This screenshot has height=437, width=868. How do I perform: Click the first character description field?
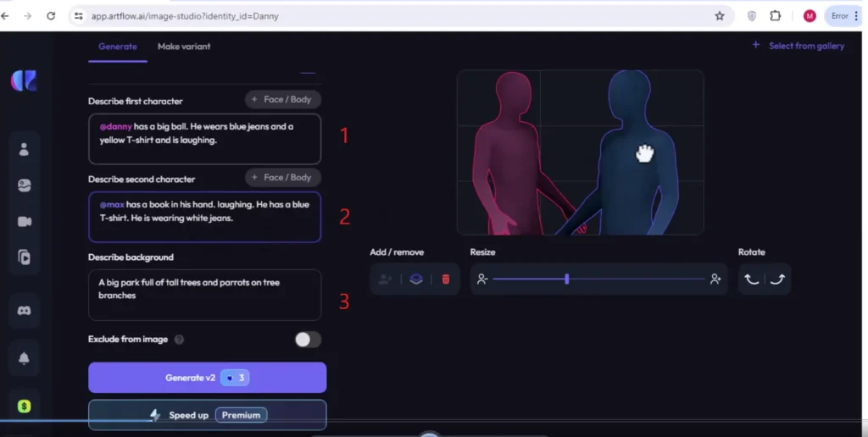(205, 139)
